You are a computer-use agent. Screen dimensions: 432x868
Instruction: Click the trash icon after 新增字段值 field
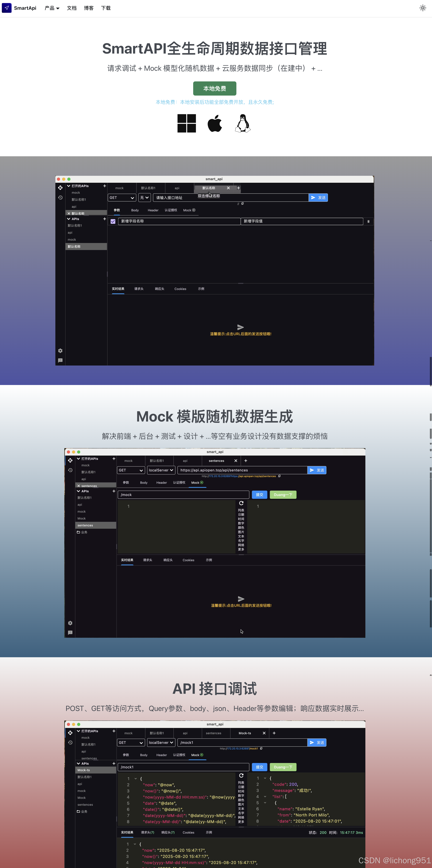pos(368,221)
